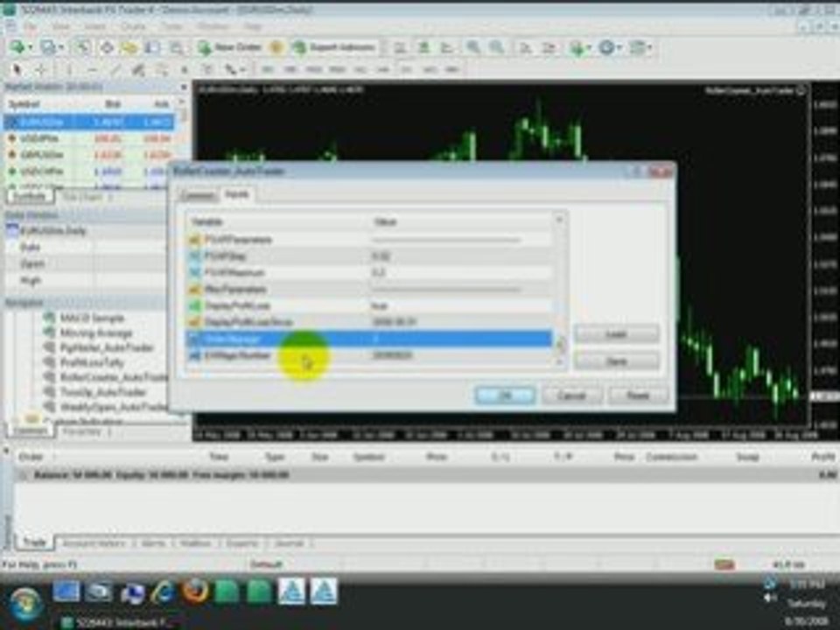Switch to the D1 timeframe button
This screenshot has width=840, height=630.
[x=407, y=70]
